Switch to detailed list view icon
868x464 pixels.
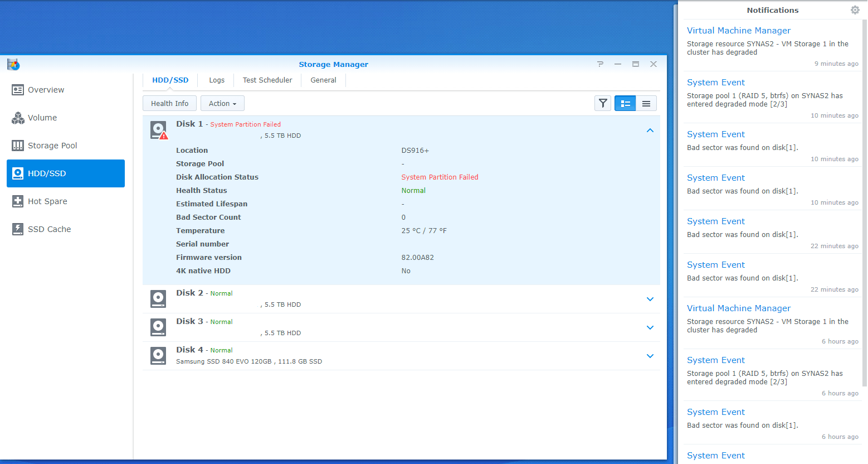pos(625,103)
